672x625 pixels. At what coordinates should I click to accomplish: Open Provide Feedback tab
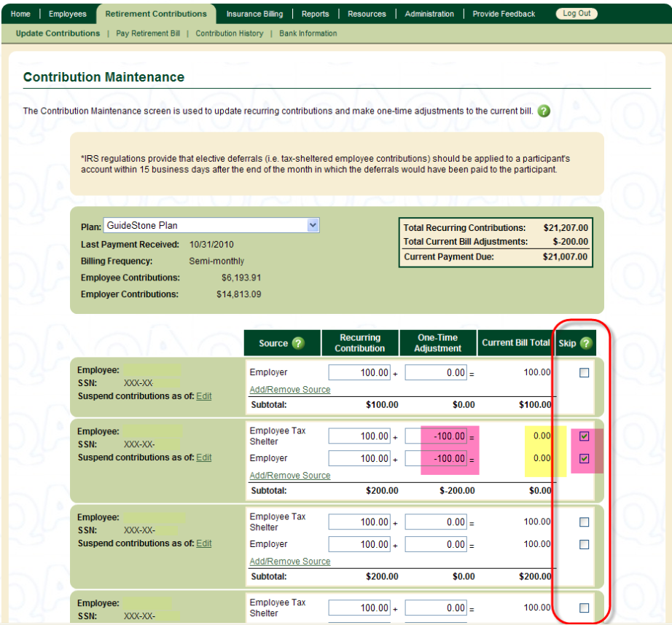coord(504,14)
